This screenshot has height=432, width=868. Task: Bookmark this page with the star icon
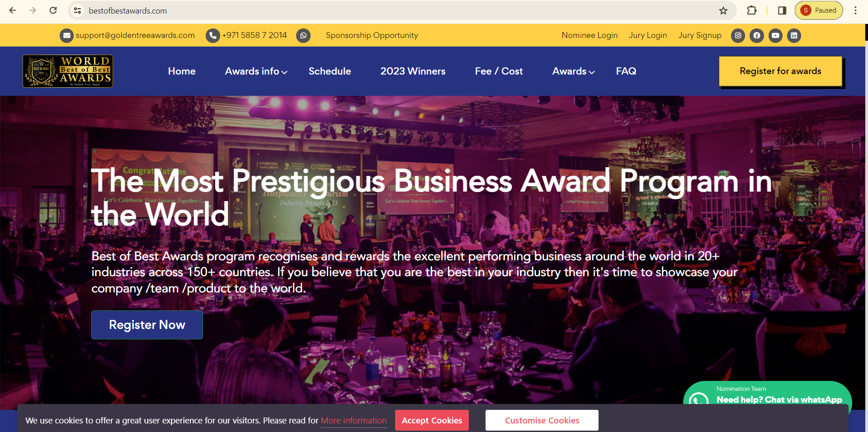723,10
